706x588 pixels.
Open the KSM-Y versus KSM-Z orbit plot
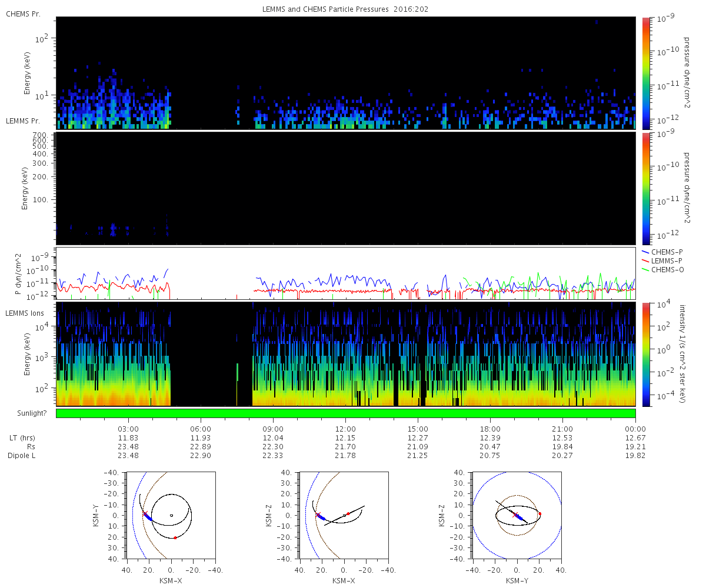point(517,516)
